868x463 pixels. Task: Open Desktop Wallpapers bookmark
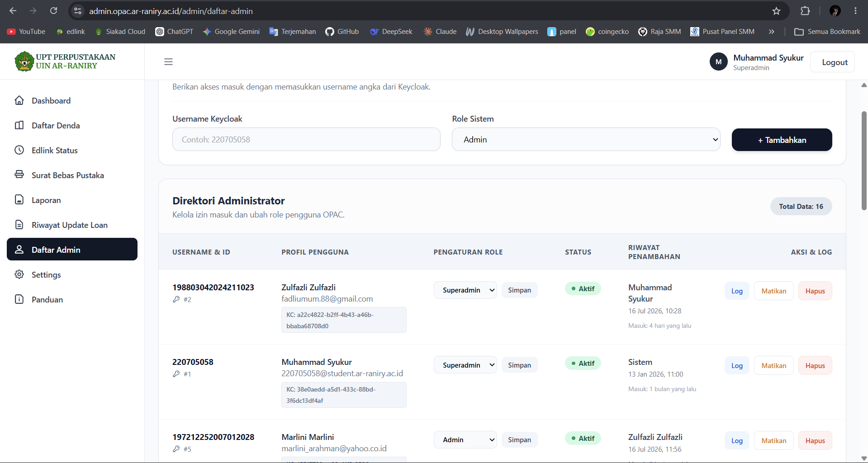point(502,32)
